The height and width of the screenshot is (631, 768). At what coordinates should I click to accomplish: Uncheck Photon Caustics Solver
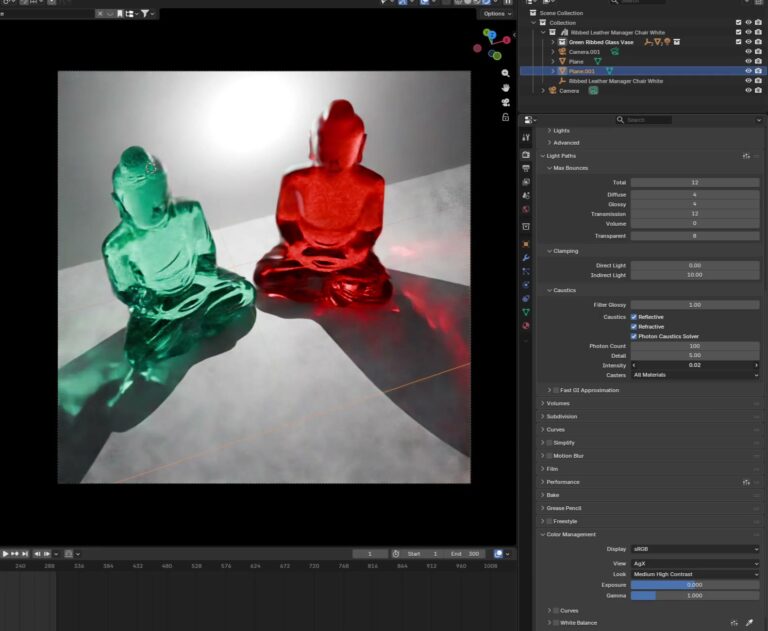pyautogui.click(x=634, y=337)
